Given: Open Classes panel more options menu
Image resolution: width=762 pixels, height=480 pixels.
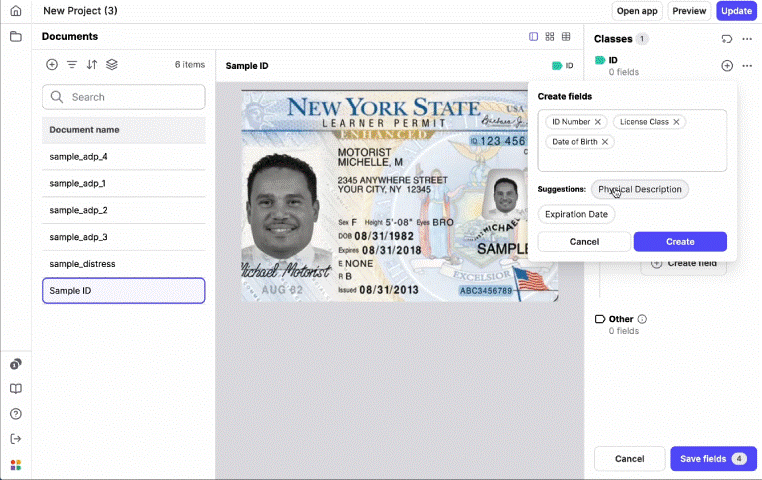Looking at the screenshot, I should (747, 39).
